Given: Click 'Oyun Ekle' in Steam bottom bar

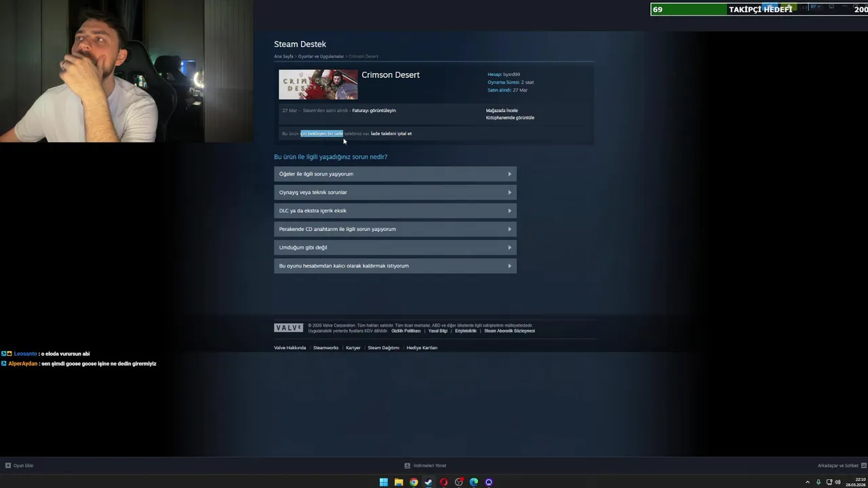Looking at the screenshot, I should (23, 466).
